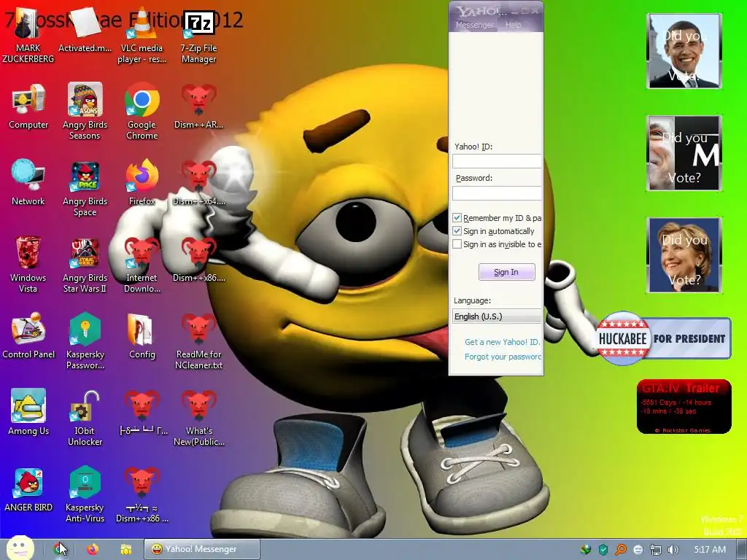
Task: Open the Dism++x86 shortcut
Action: coord(198,260)
